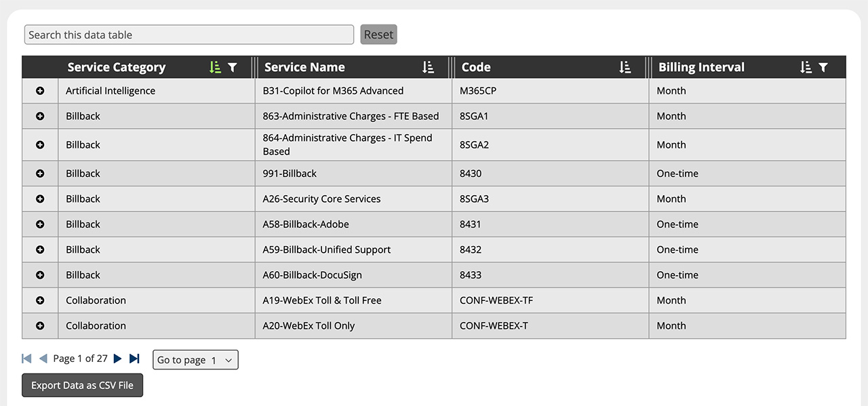Go back to the previous page

tap(43, 358)
